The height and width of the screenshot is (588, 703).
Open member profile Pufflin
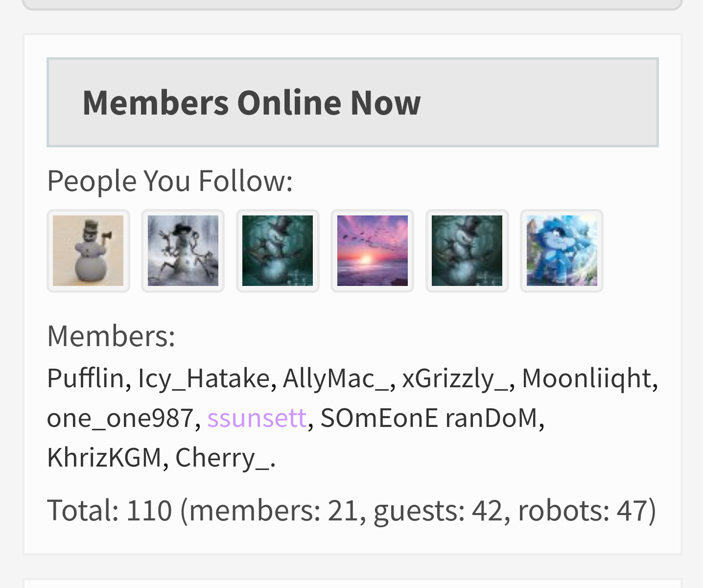click(85, 378)
